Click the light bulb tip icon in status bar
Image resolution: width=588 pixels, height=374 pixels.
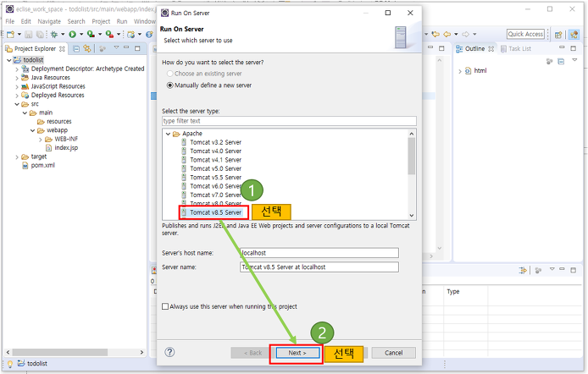[10, 364]
